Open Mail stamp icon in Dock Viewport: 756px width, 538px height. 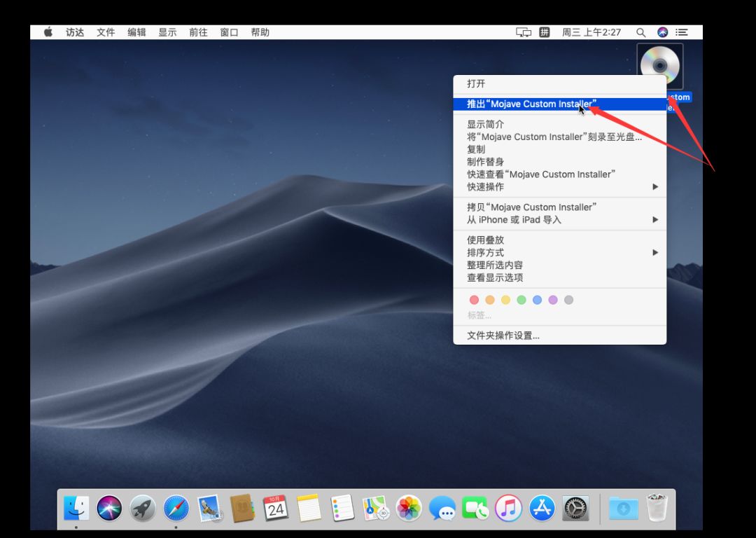pyautogui.click(x=209, y=508)
